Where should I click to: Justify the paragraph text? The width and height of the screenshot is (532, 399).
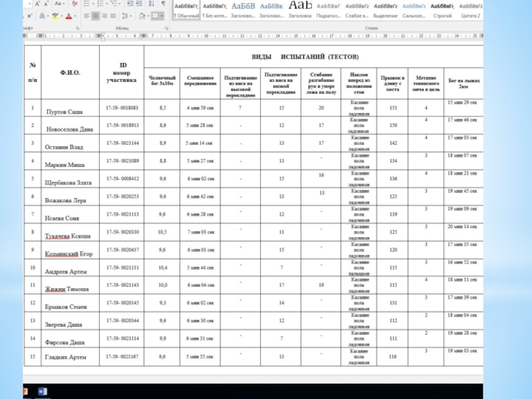[x=113, y=15]
